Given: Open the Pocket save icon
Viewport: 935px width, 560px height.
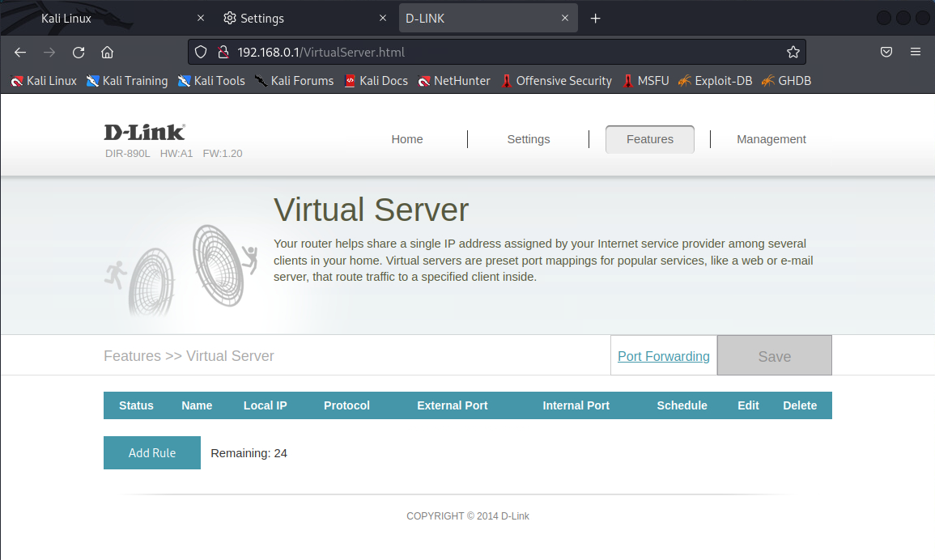Looking at the screenshot, I should (x=886, y=53).
